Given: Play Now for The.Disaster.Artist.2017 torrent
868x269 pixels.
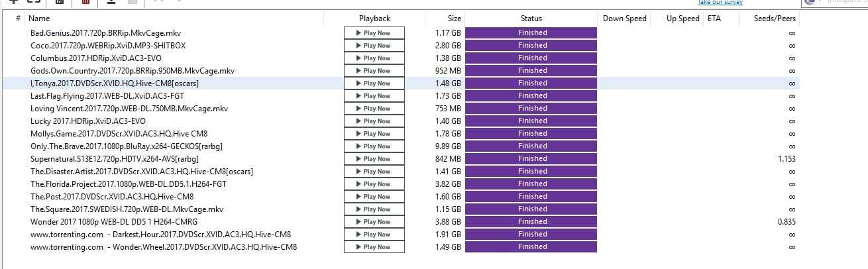Looking at the screenshot, I should click(374, 171).
